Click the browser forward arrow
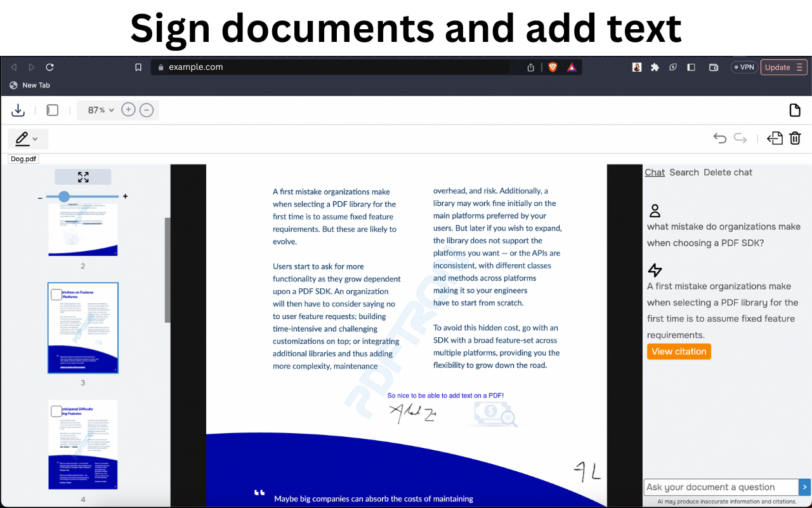The width and height of the screenshot is (812, 508). [32, 67]
